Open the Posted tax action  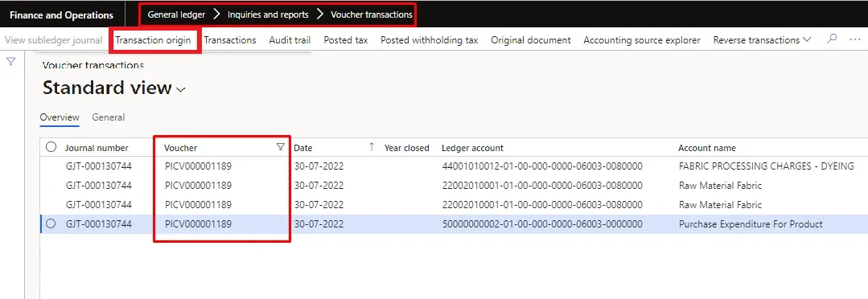point(345,40)
